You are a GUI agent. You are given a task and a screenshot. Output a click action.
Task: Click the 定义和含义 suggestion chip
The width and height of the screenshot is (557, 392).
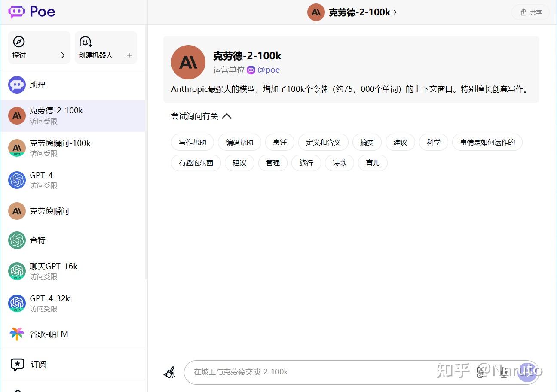coord(323,142)
